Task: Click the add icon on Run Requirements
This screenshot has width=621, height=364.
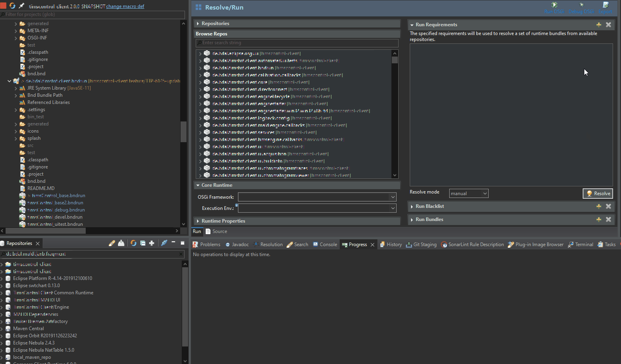Action: [599, 24]
